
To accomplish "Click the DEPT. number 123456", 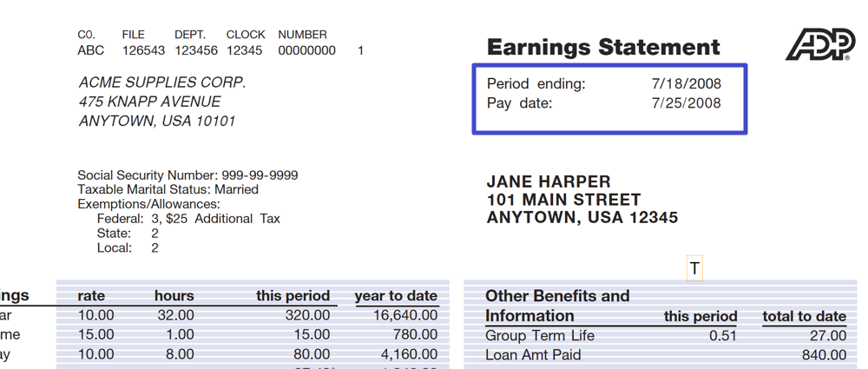I will (x=196, y=50).
